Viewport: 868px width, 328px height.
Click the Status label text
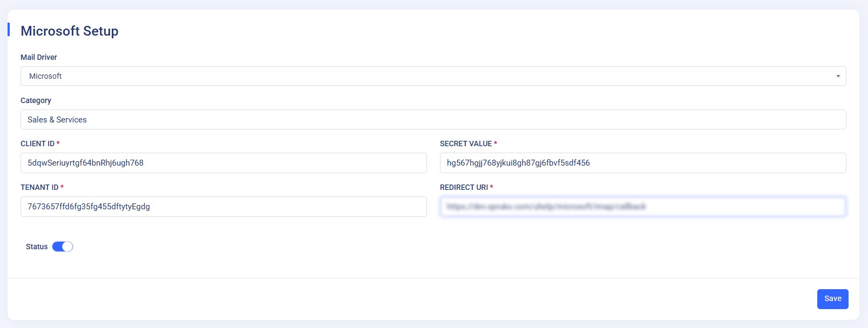pyautogui.click(x=37, y=247)
